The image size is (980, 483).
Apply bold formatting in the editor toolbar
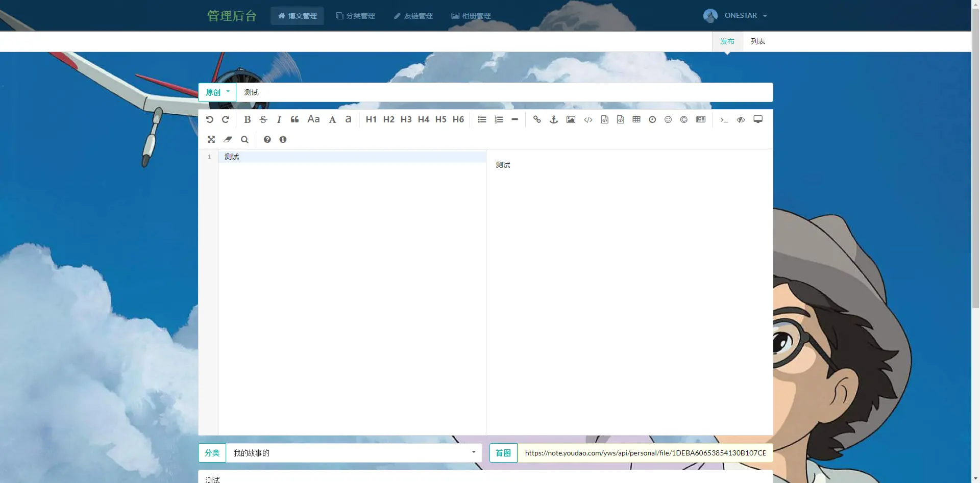(x=248, y=119)
